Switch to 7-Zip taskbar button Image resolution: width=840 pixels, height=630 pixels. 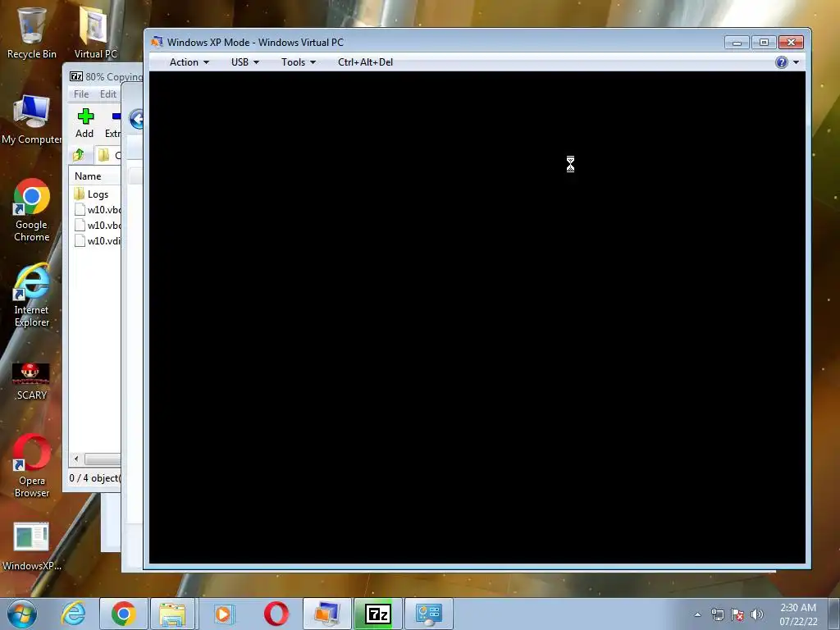(x=377, y=614)
